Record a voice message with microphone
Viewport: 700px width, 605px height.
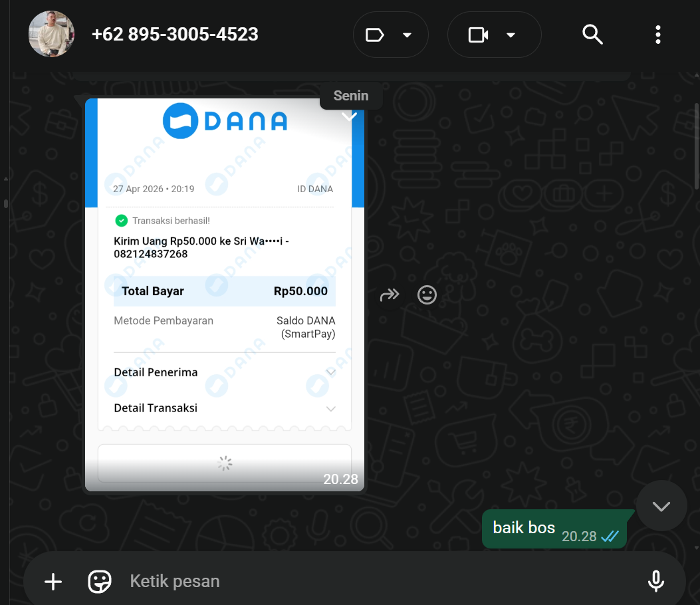coord(656,581)
